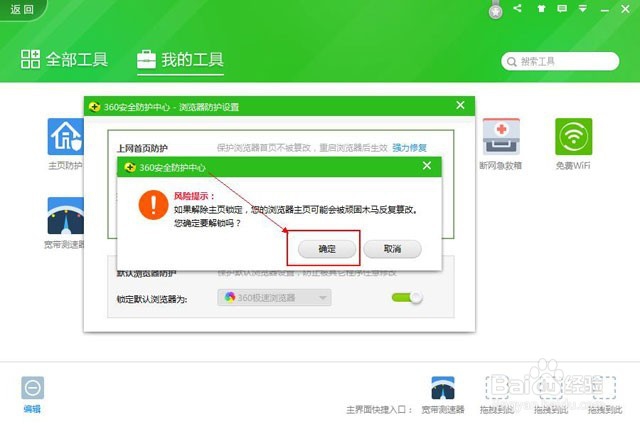This screenshot has width=640, height=427.
Task: Cancel the risk prompt with 取消
Action: click(392, 249)
